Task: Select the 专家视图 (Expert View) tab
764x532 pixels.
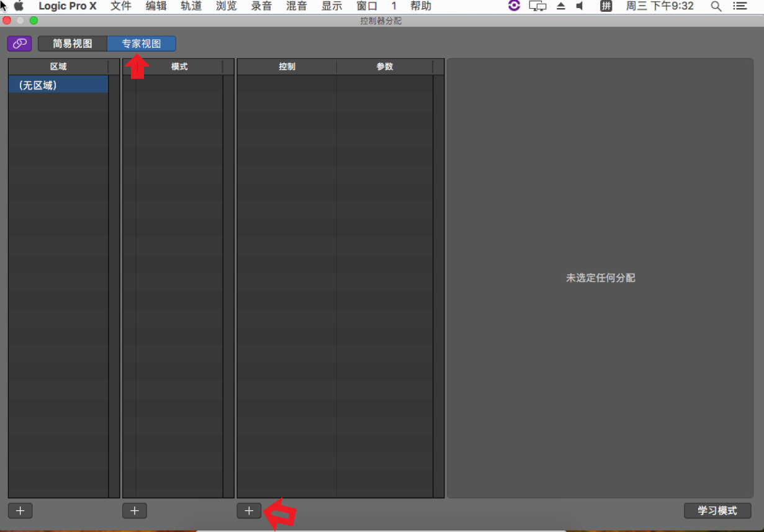Action: (142, 43)
